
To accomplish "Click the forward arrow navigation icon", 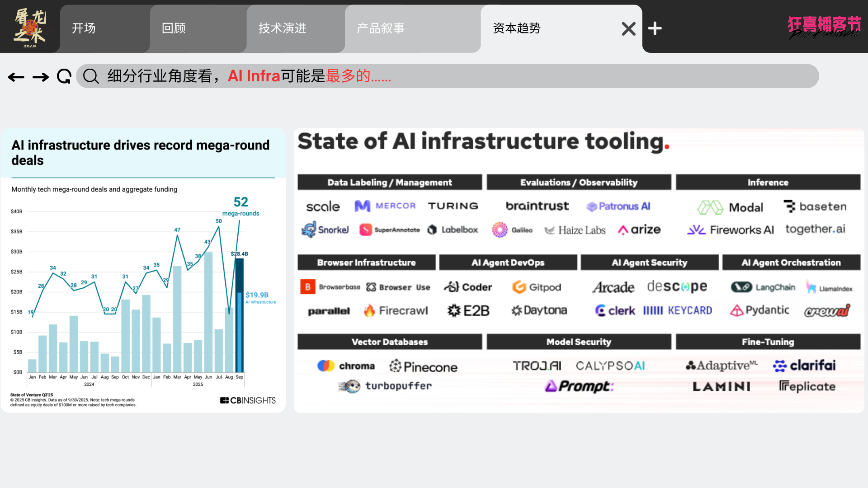I will tap(41, 77).
